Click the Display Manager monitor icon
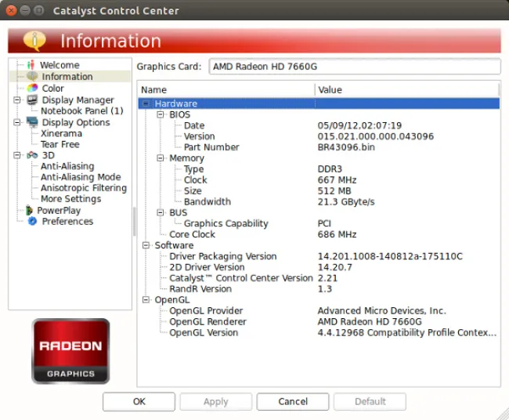This screenshot has height=420, width=509. 32,100
